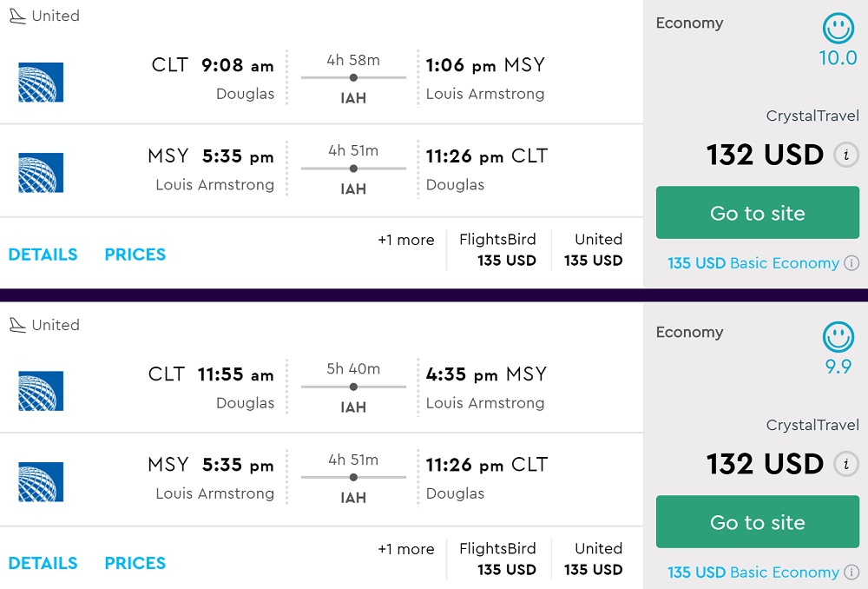Open DETAILS for the 11:55 am itinerary
Viewport: 868px width, 589px height.
point(43,563)
